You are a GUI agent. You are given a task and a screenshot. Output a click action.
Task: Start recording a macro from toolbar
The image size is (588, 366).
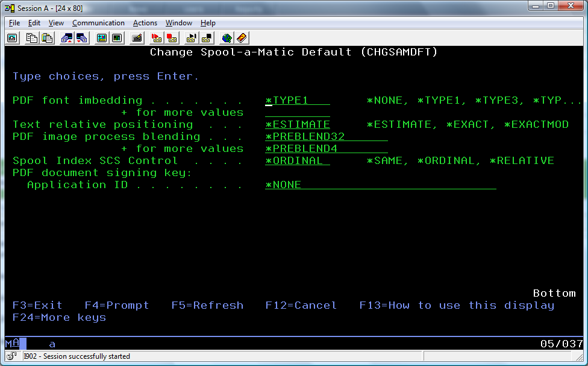(156, 38)
